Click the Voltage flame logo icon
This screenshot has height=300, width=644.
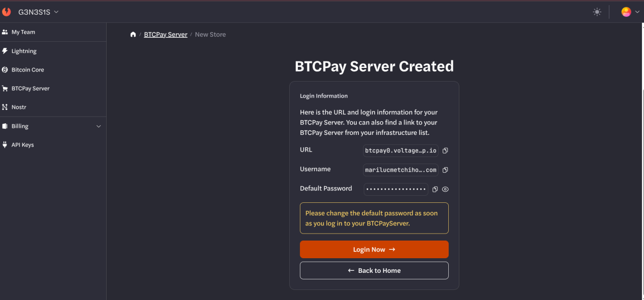[7, 12]
